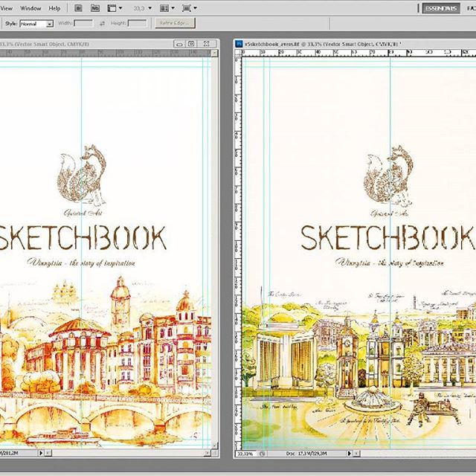Viewport: 476px width, 476px height.
Task: Open the View Extras icon menu
Action: pyautogui.click(x=112, y=8)
